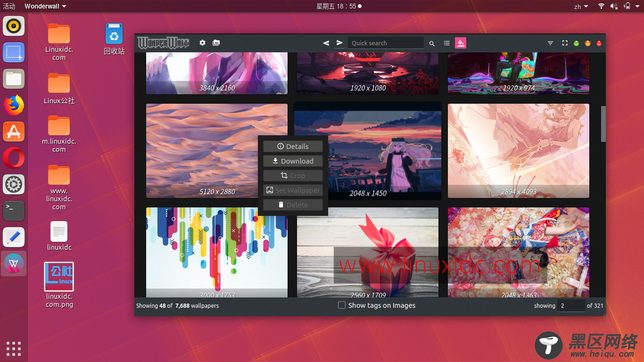
Task: Open the text editor from the dock
Action: pyautogui.click(x=14, y=237)
